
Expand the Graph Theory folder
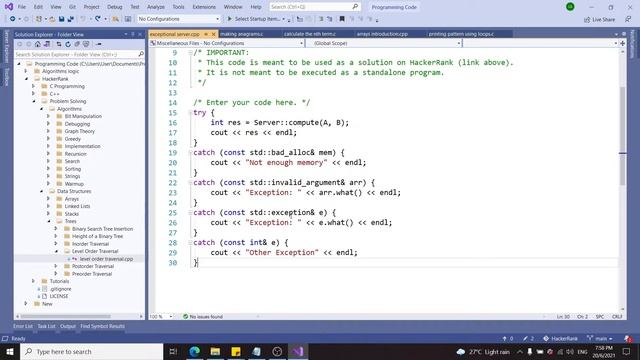(49, 131)
